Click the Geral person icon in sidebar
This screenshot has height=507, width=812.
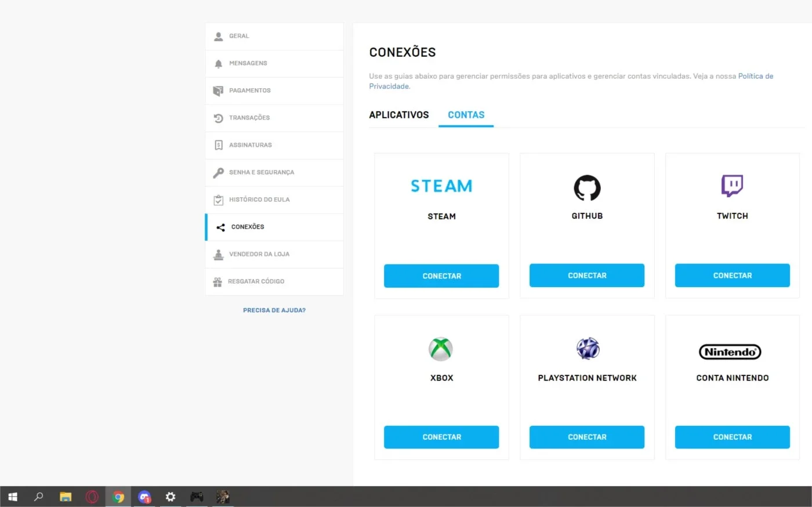219,36
